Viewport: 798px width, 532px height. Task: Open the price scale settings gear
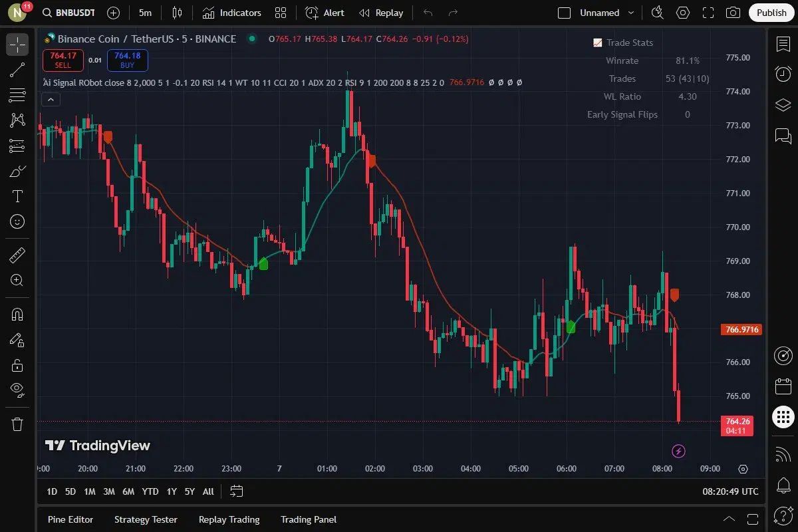coord(743,469)
